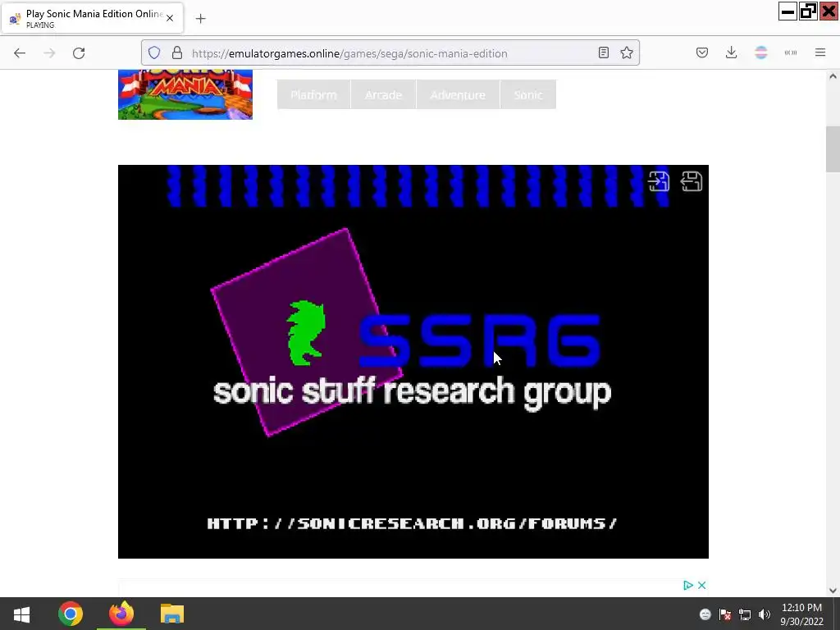The width and height of the screenshot is (840, 630).
Task: Open a new browser tab
Action: pyautogui.click(x=201, y=19)
